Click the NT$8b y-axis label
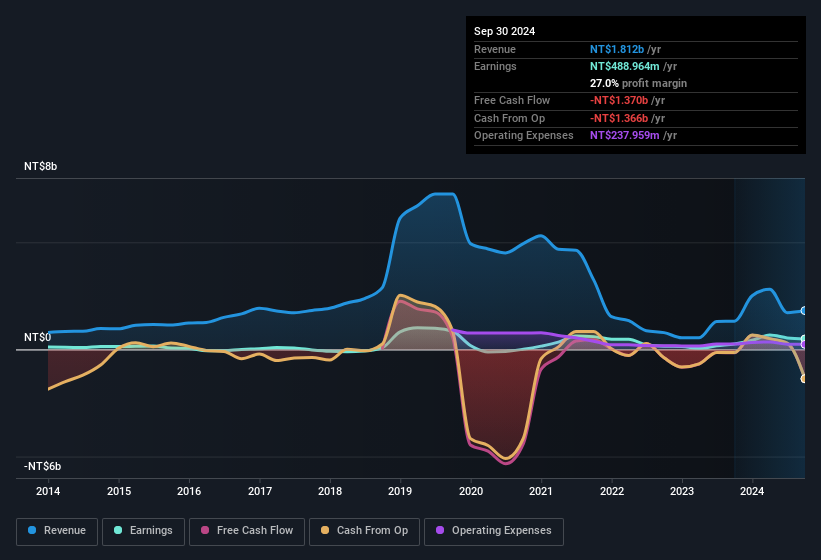This screenshot has width=821, height=560. 40,166
